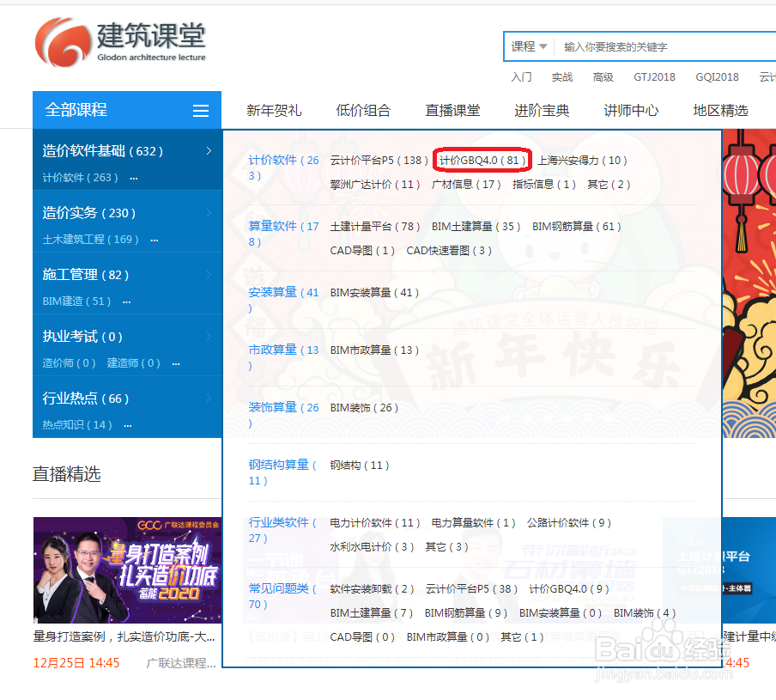
Task: Open 上海兴安得力 (10) category
Action: coord(582,161)
